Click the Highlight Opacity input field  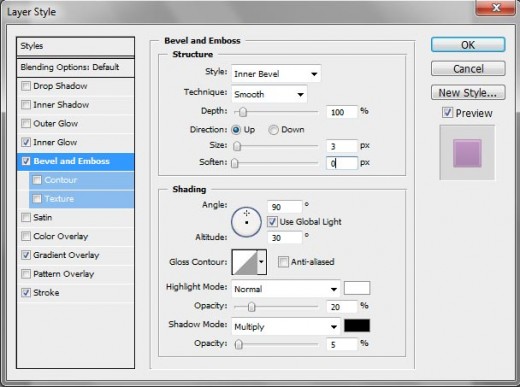click(341, 307)
